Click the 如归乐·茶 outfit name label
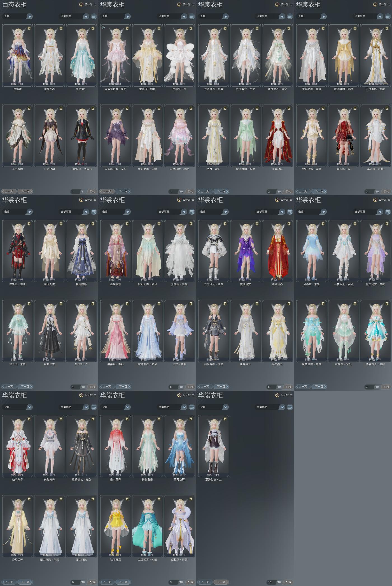The width and height of the screenshot is (392, 586). (81, 364)
